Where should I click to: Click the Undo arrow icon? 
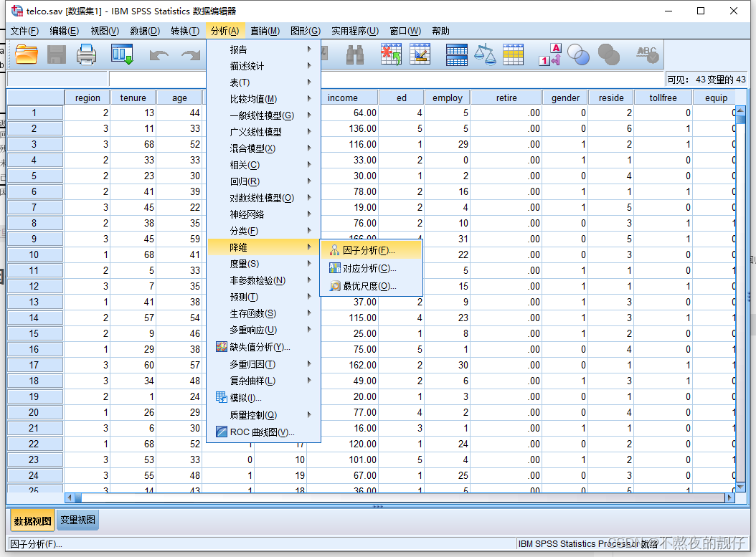click(x=159, y=55)
